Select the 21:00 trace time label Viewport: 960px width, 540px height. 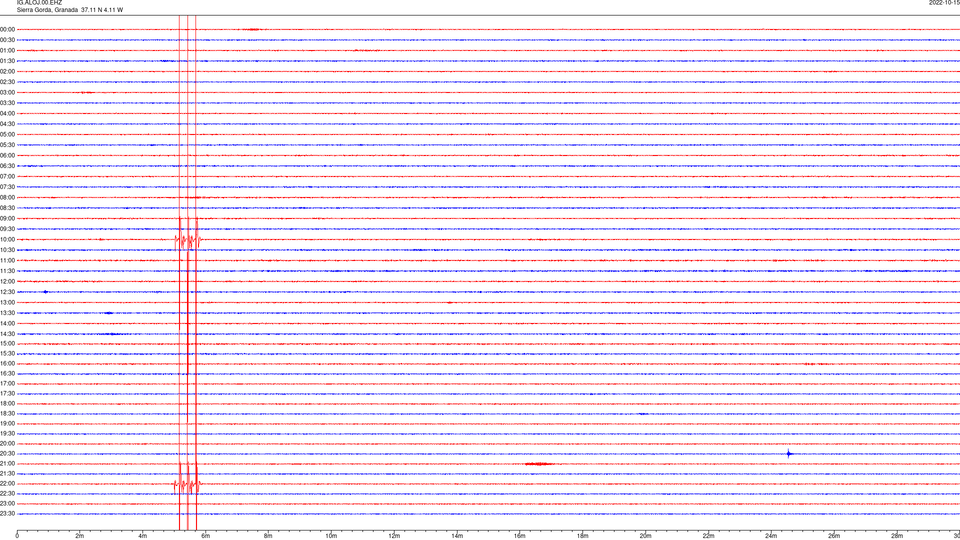point(7,463)
